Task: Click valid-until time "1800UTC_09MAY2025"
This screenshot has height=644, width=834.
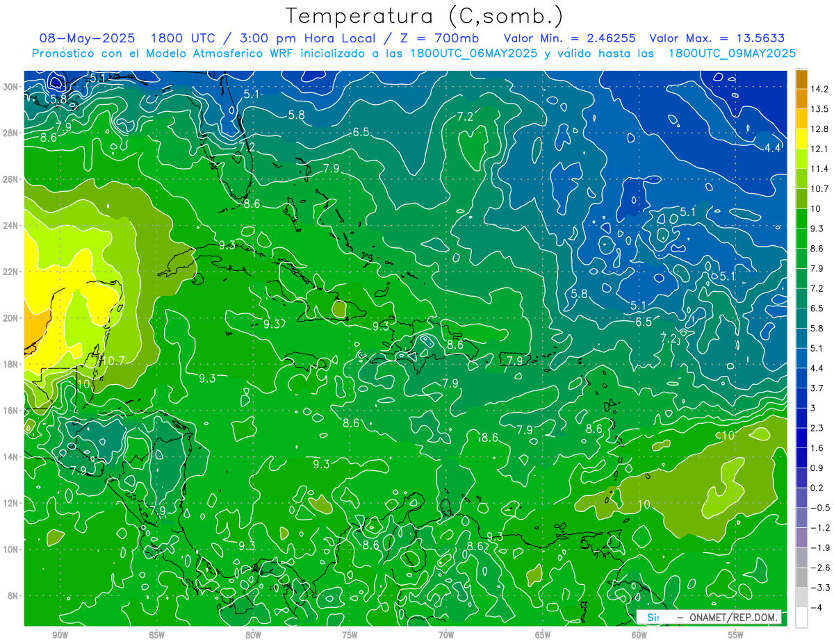Action: point(732,53)
